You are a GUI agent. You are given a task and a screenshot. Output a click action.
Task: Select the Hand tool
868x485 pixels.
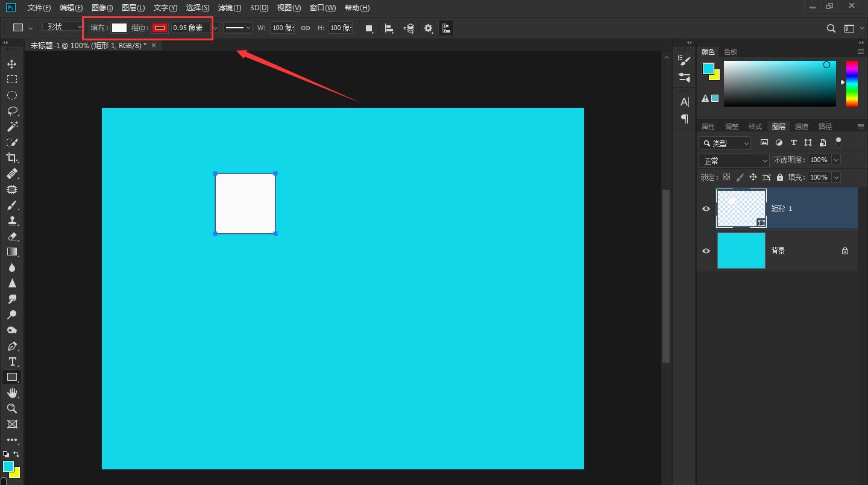coord(11,393)
